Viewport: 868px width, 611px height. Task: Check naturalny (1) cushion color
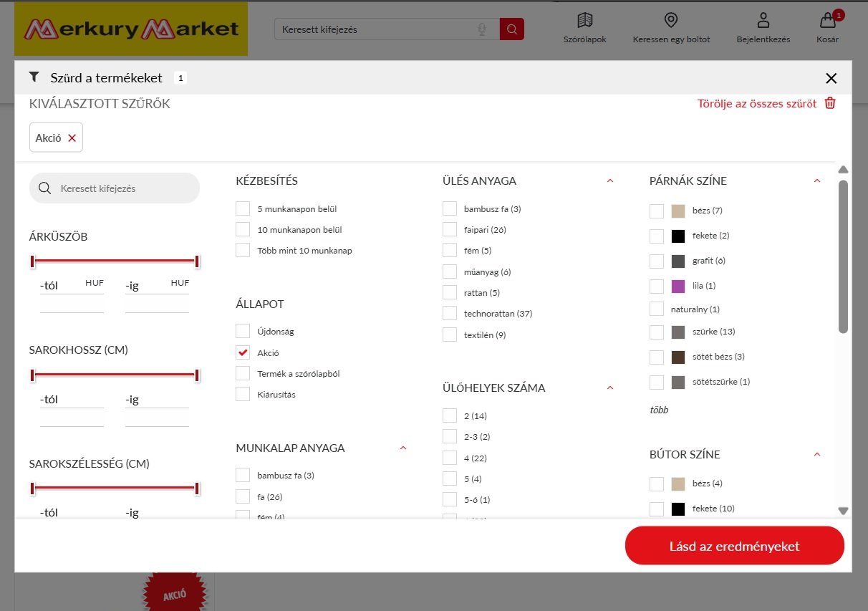click(x=657, y=309)
